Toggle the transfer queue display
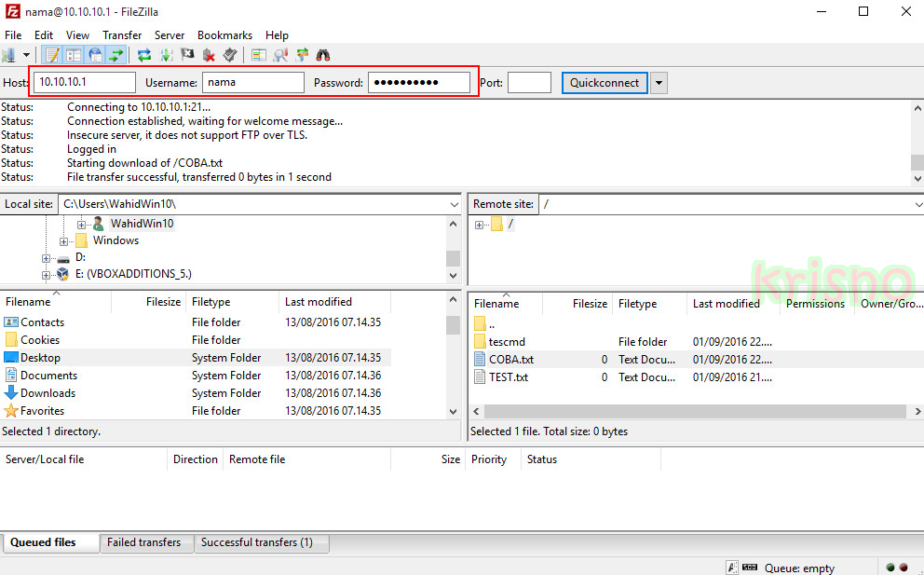 [116, 55]
